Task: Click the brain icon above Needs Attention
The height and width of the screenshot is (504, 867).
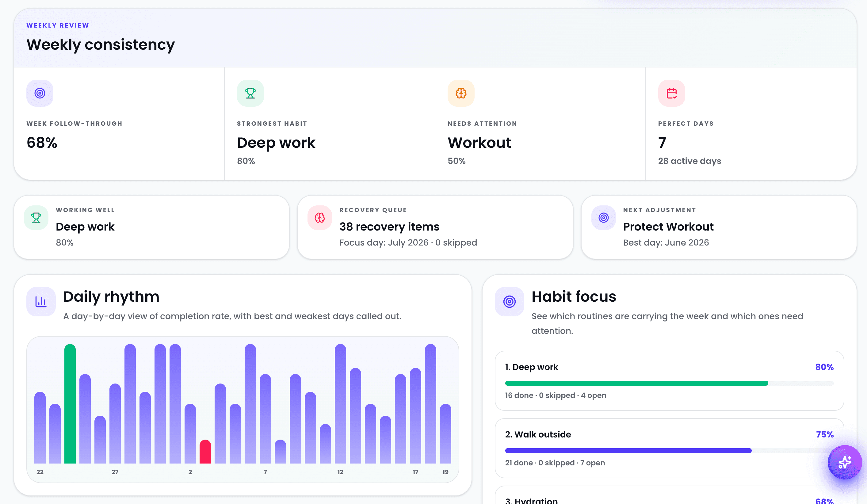Action: click(x=461, y=93)
